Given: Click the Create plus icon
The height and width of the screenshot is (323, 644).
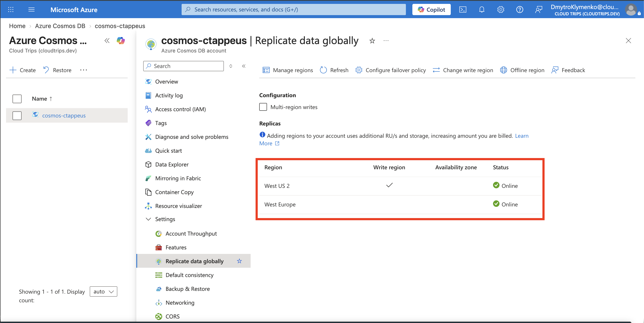Looking at the screenshot, I should click(13, 70).
